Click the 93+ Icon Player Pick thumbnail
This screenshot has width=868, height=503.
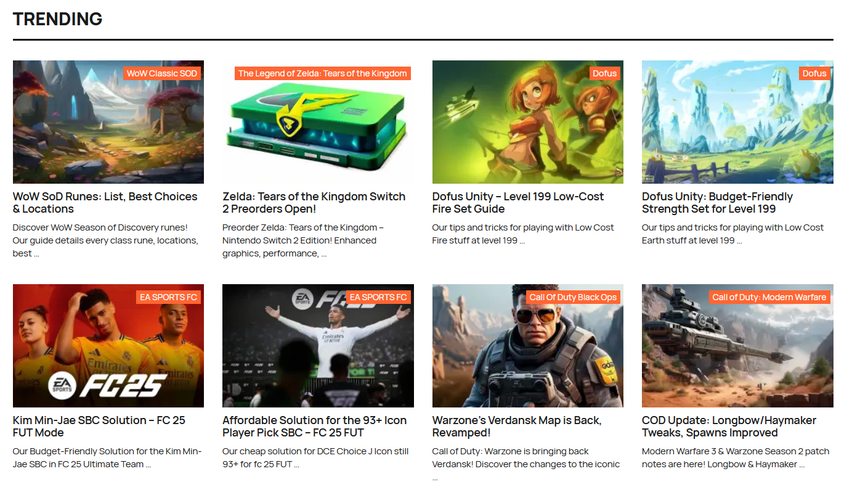(318, 346)
